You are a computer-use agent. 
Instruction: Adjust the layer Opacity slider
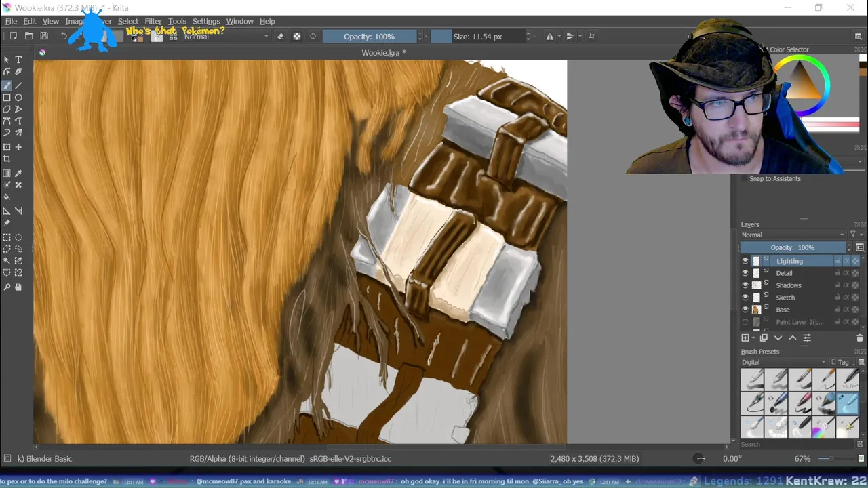click(x=793, y=247)
